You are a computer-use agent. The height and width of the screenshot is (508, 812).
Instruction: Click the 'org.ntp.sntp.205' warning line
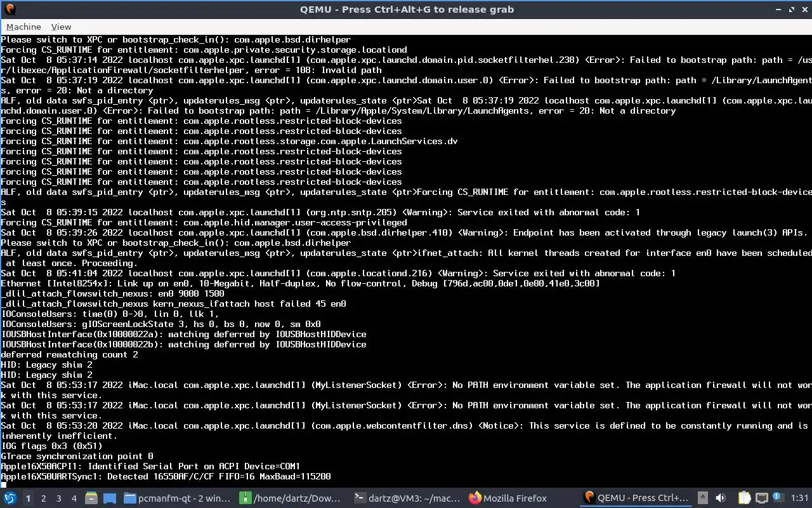(321, 212)
